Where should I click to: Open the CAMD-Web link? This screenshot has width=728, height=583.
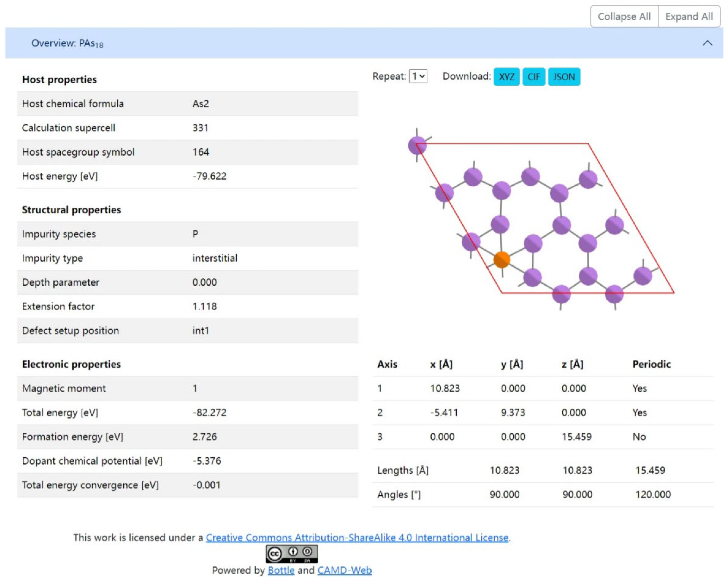coord(344,570)
